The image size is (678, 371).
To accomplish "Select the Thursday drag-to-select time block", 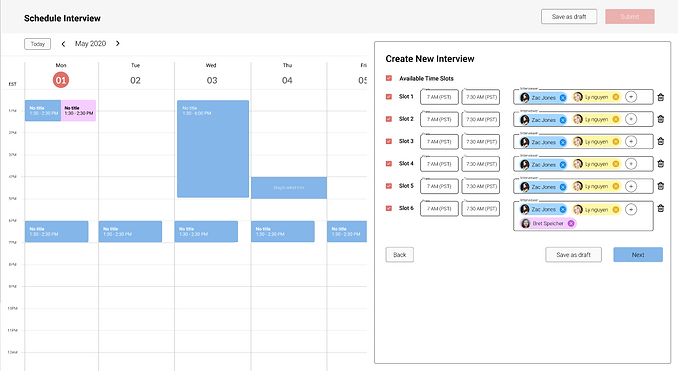I will click(x=289, y=188).
